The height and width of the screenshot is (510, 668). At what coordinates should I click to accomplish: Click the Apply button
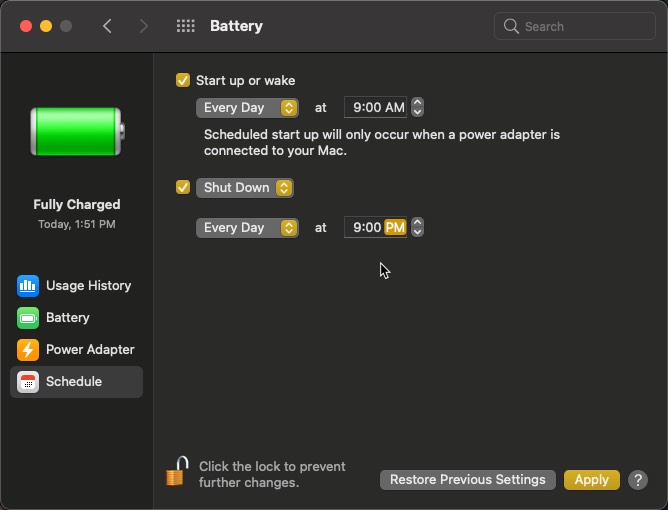pyautogui.click(x=592, y=480)
